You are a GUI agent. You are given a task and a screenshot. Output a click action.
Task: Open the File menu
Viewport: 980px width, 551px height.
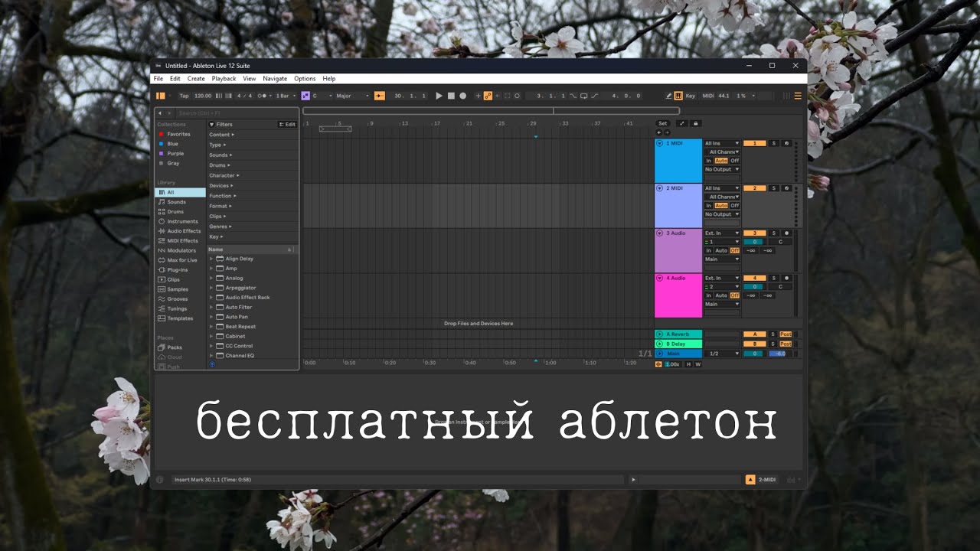point(158,79)
